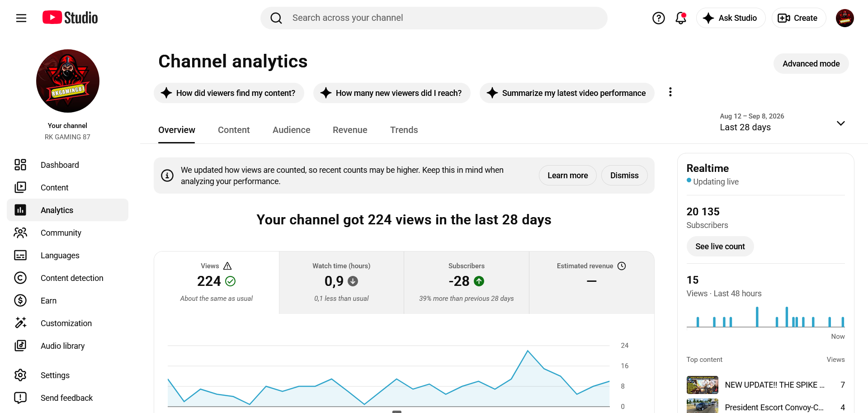
Task: Click the Customization magic wand icon
Action: [20, 323]
